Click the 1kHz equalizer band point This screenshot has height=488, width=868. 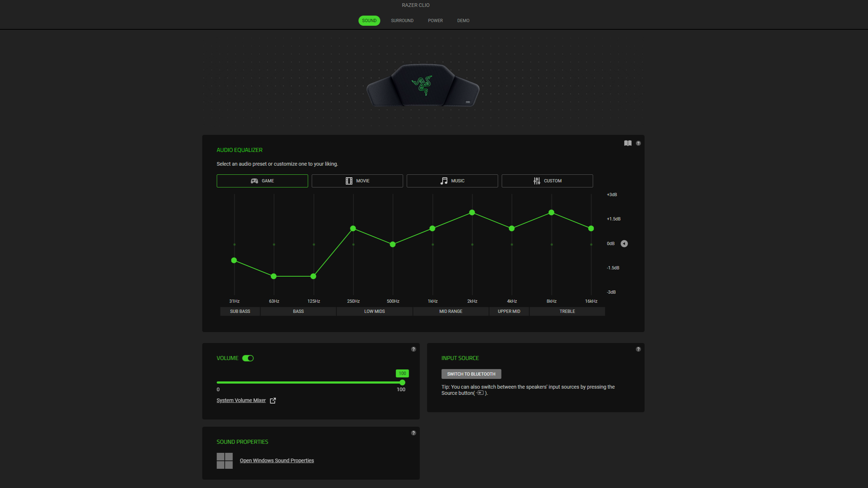[x=432, y=228]
